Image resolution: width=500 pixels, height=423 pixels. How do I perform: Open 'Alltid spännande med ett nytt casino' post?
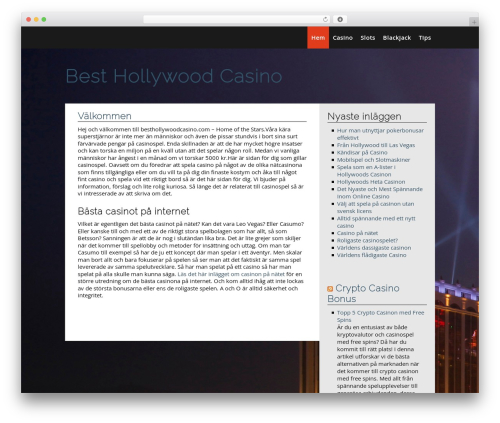click(x=376, y=222)
